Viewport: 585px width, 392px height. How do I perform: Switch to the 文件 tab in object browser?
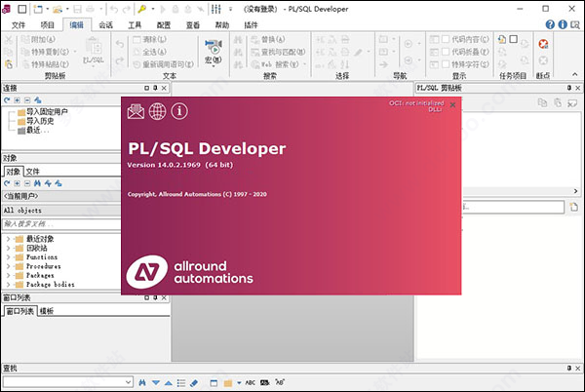tap(32, 172)
